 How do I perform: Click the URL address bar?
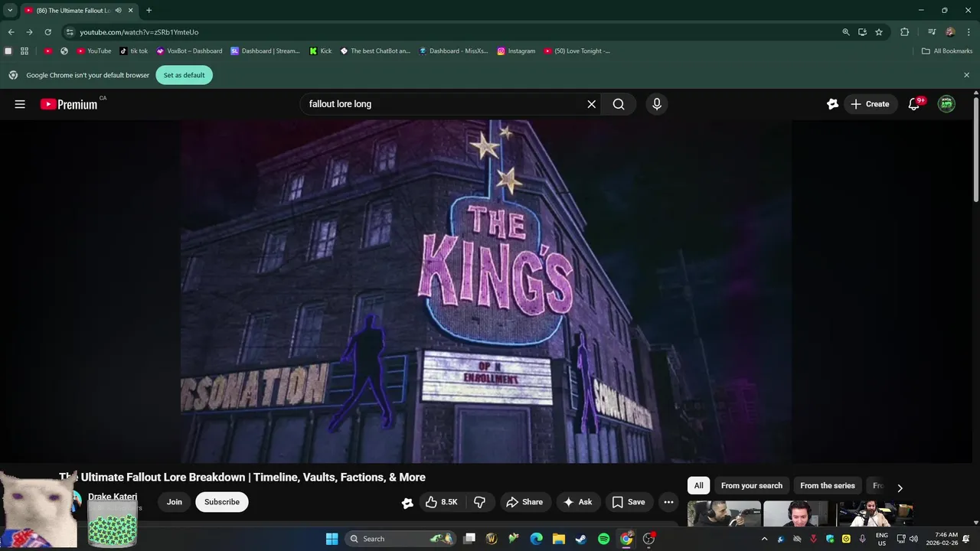pos(452,32)
